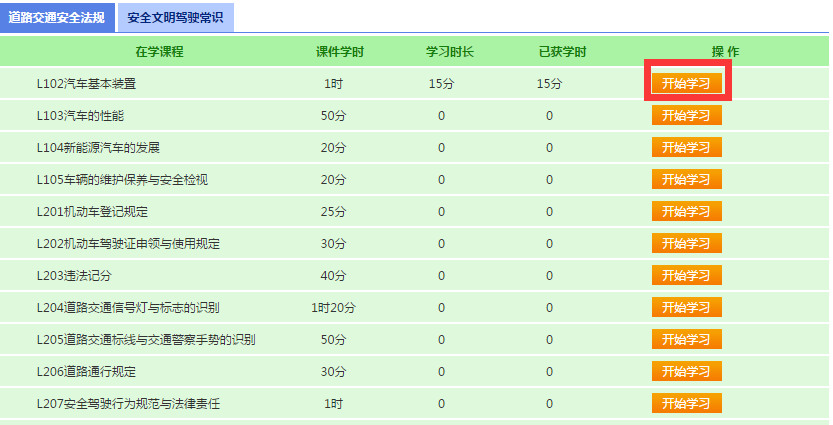Start learning L203违法记分
This screenshot has width=833, height=425.
pos(687,275)
